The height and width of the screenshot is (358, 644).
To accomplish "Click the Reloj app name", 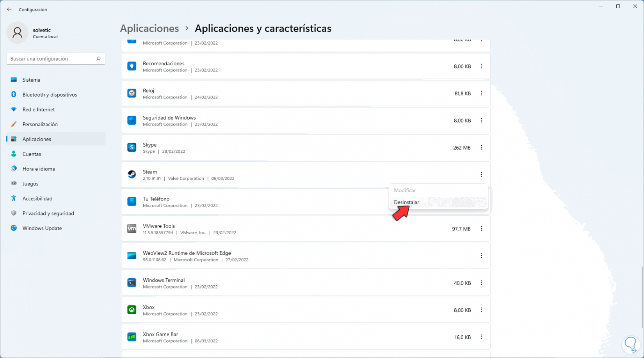I will (x=148, y=91).
